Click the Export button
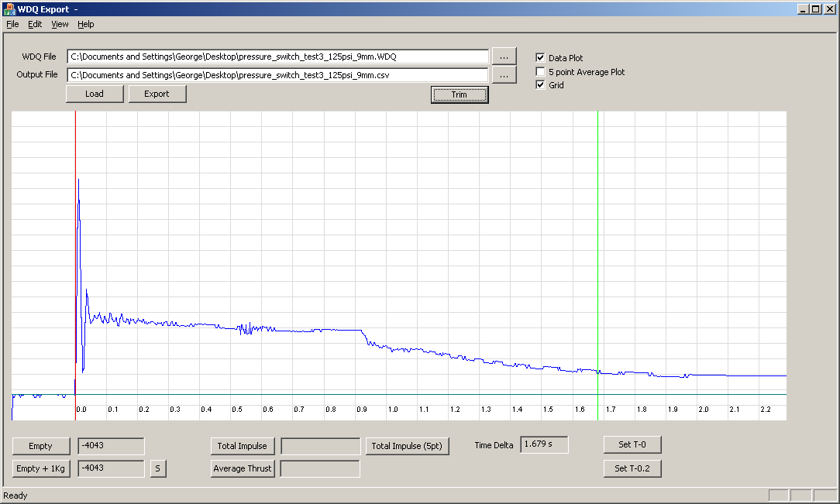Screen dimensions: 840x504 157,94
